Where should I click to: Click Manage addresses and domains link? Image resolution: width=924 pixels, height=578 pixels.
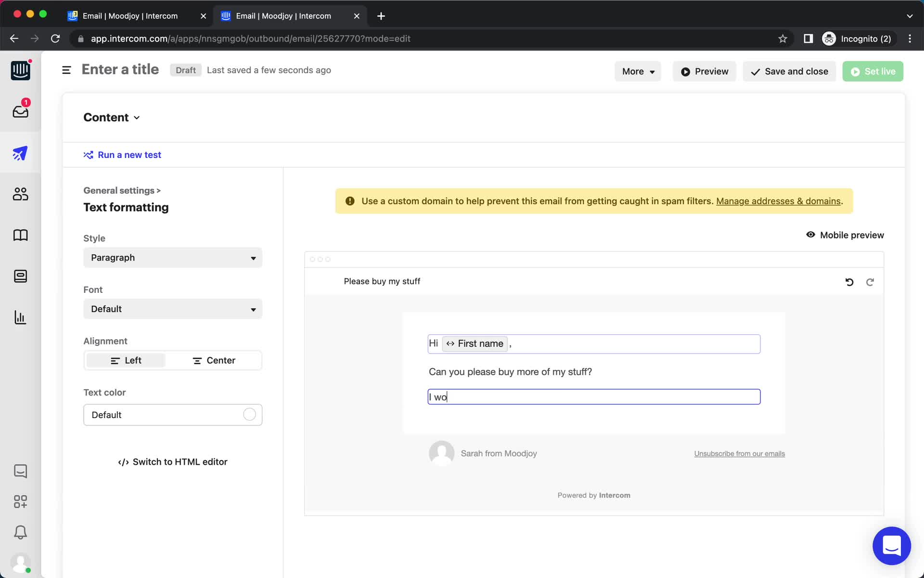click(778, 201)
